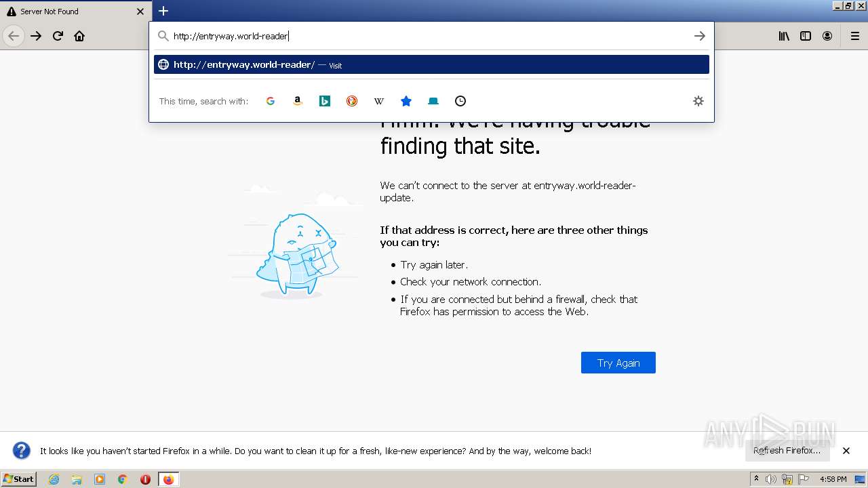Click "finding that site." heading

click(x=460, y=145)
